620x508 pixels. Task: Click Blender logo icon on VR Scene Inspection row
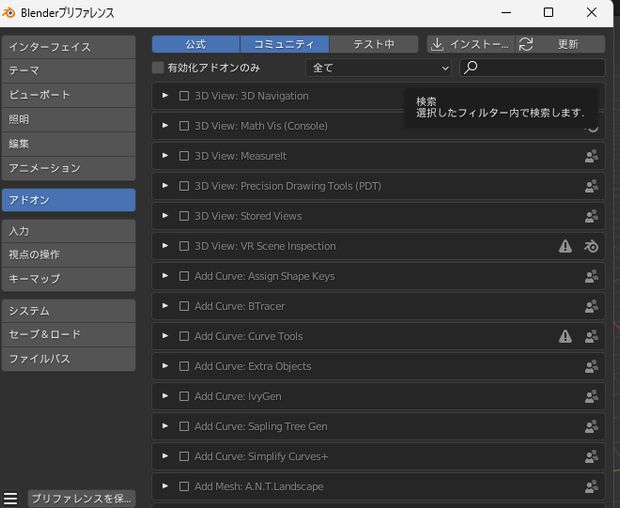click(x=591, y=246)
